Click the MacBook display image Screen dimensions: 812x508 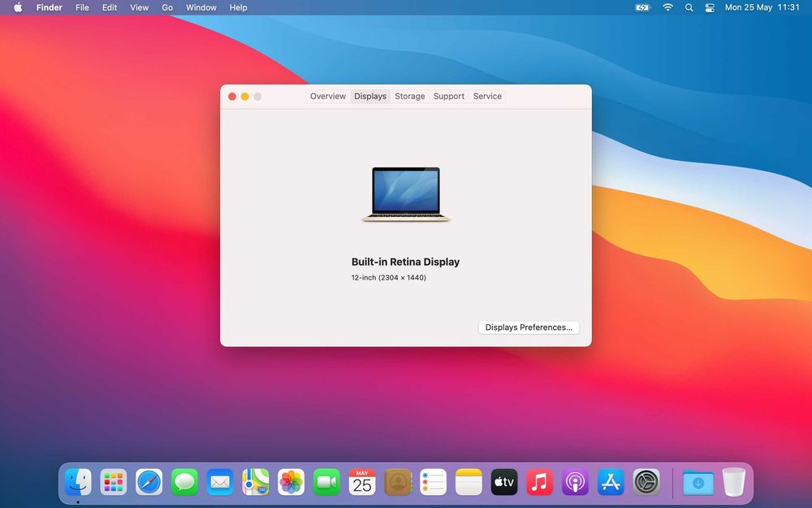coord(406,194)
